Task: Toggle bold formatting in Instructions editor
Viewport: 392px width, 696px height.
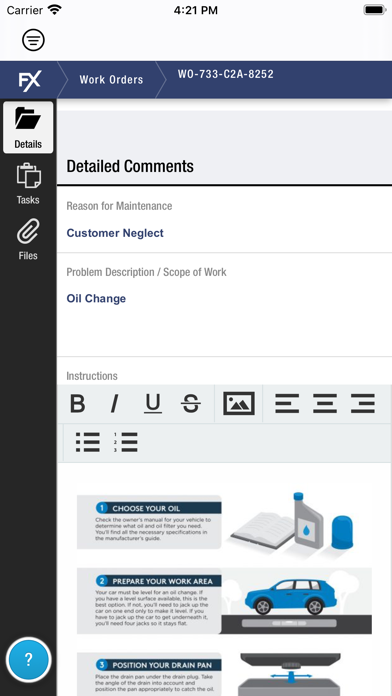Action: 78,404
